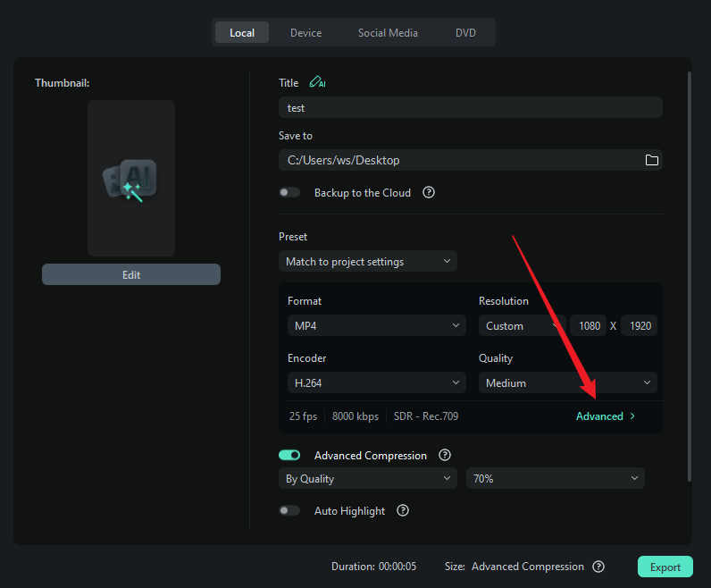Open the H.264 Encoder dropdown
Screen dimensions: 711x588
376,383
